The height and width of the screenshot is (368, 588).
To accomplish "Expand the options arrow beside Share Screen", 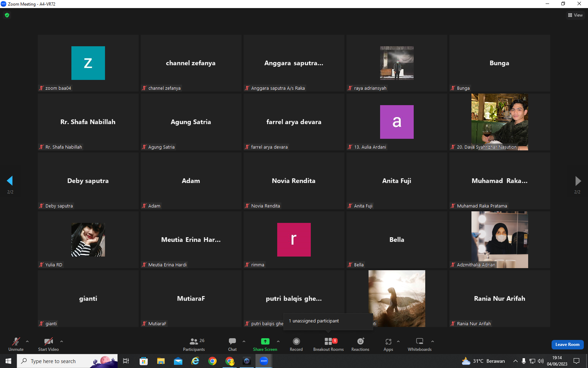I will (278, 341).
